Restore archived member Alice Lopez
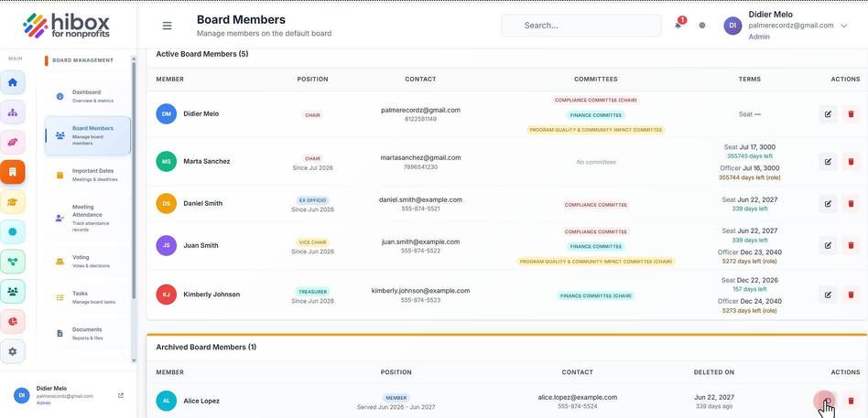 (x=827, y=401)
